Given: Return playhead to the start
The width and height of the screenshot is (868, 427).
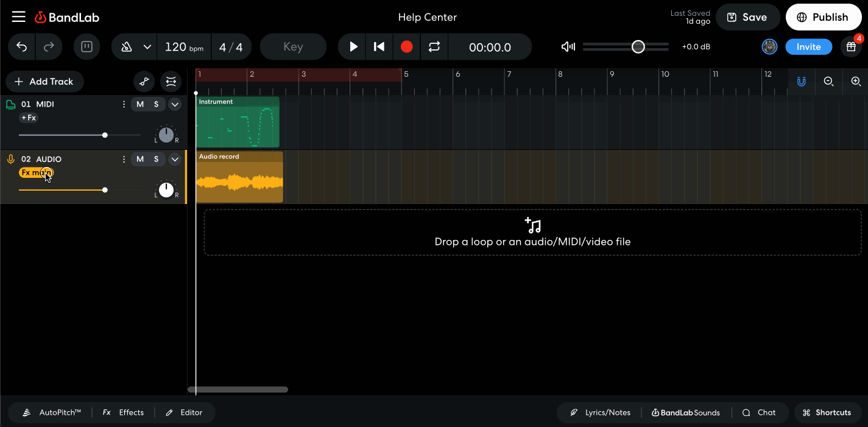Looking at the screenshot, I should tap(379, 47).
